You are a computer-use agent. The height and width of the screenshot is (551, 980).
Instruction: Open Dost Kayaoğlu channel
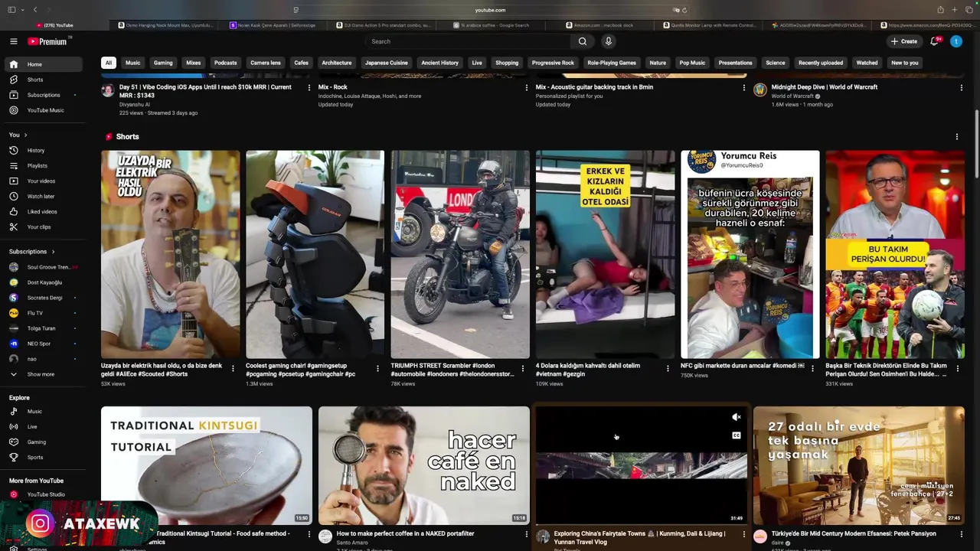click(44, 282)
